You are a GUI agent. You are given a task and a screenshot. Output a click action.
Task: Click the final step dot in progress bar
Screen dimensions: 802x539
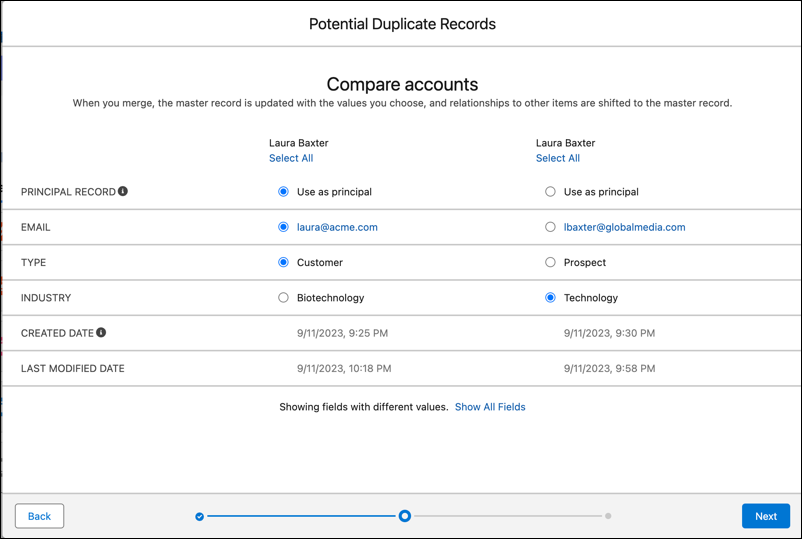pyautogui.click(x=608, y=516)
